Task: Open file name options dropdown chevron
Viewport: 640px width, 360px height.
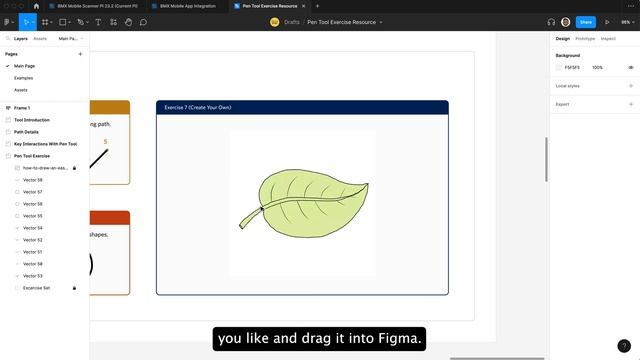Action: point(381,22)
